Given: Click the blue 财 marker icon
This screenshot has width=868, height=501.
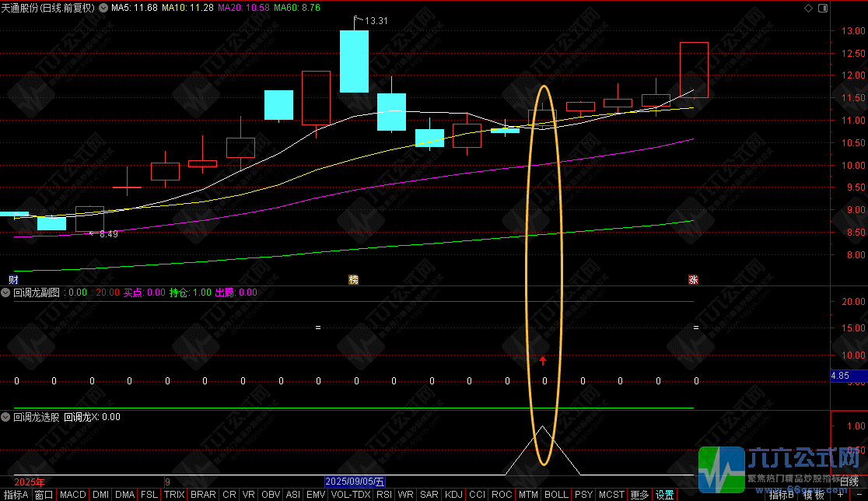Looking at the screenshot, I should pyautogui.click(x=13, y=280).
